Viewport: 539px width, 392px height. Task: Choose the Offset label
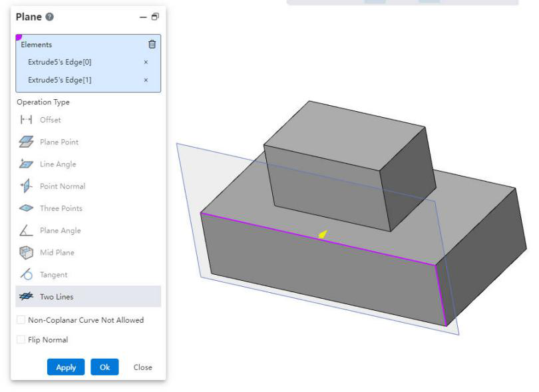[51, 120]
